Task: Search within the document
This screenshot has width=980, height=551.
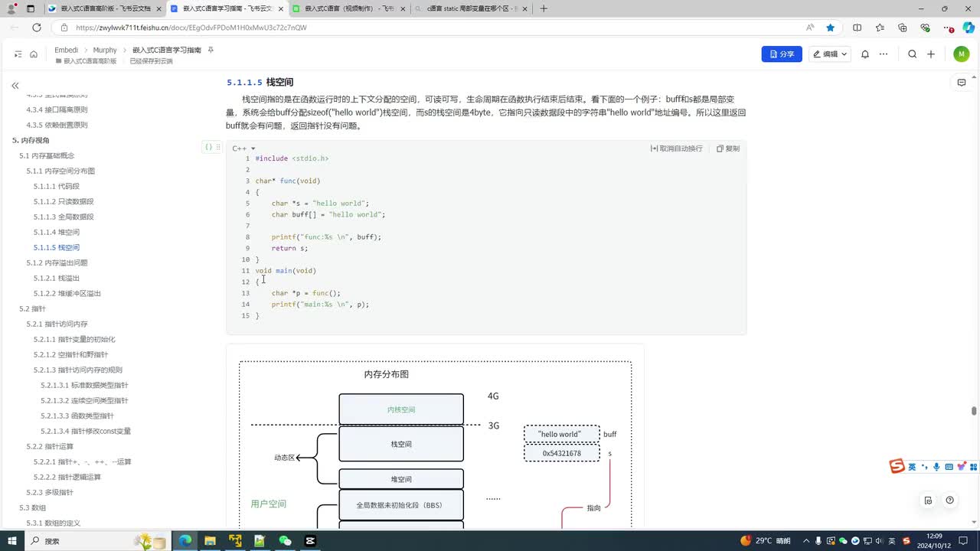Action: click(x=912, y=54)
